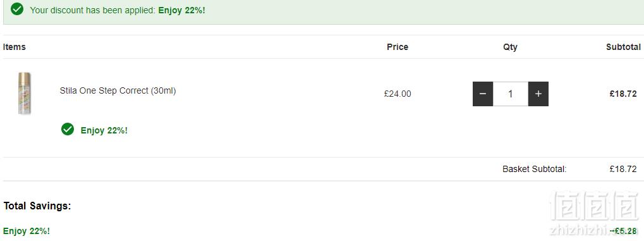Click the bold £18.72 item subtotal
Viewport: 644px width, 241px height.
point(623,94)
